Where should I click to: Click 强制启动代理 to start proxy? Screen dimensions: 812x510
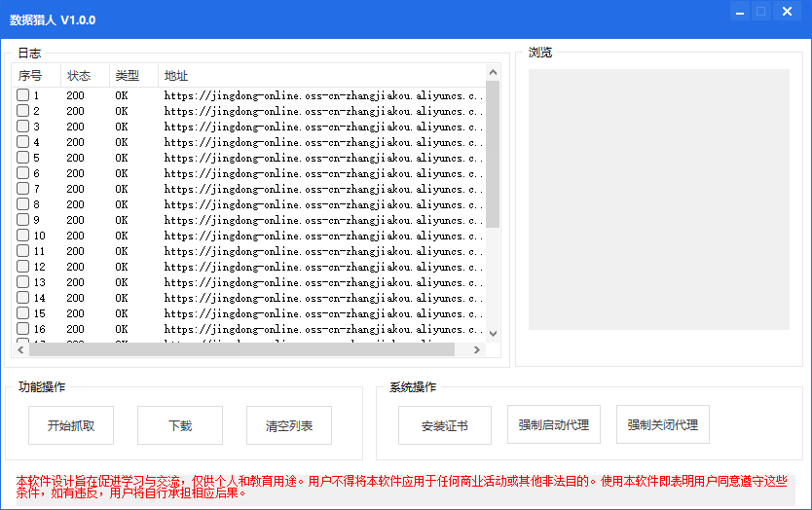[554, 424]
